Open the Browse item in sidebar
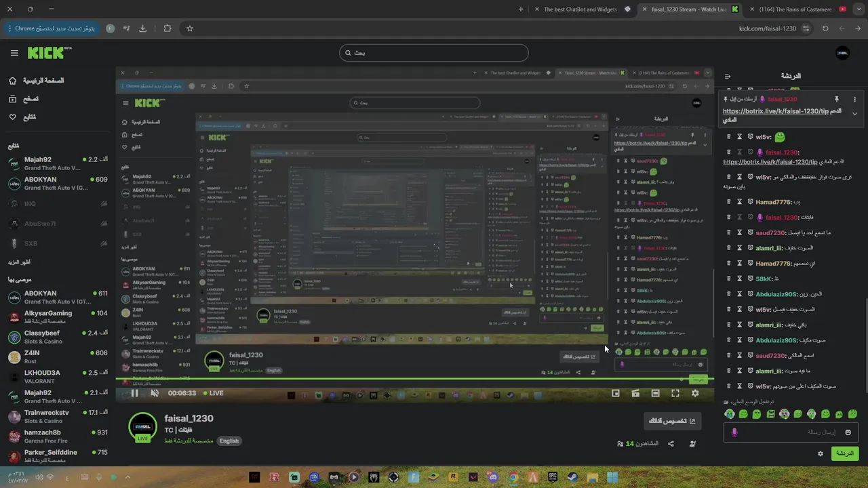The image size is (868, 488). pyautogui.click(x=24, y=99)
